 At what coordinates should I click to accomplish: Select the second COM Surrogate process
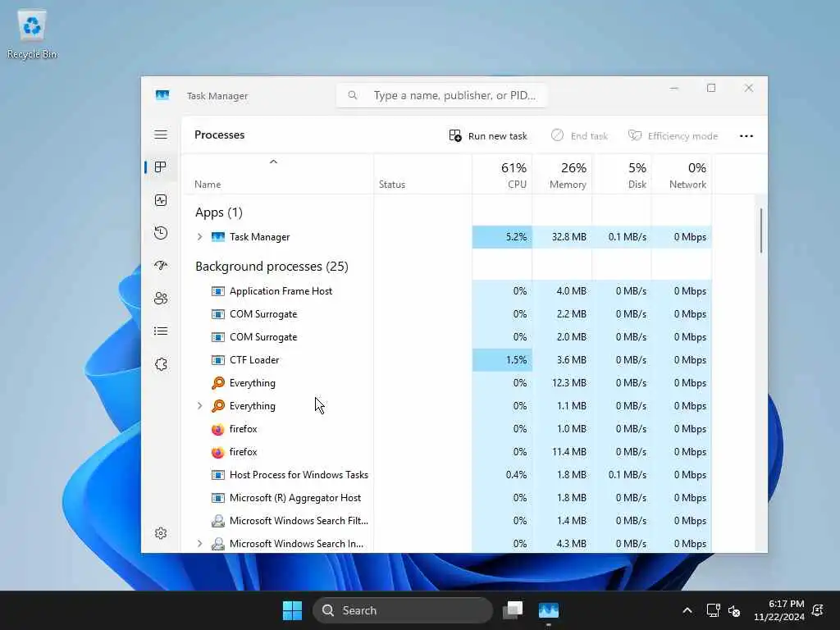pyautogui.click(x=447, y=337)
